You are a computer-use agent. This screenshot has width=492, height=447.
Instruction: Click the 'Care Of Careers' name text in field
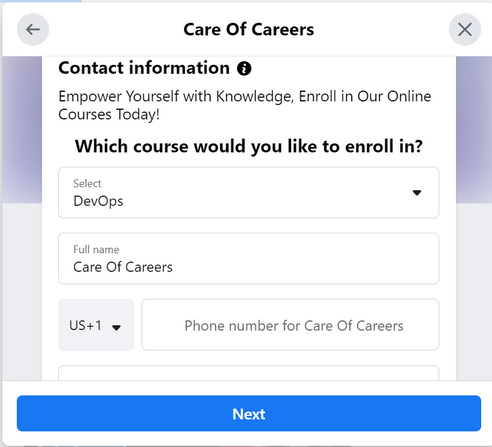pyautogui.click(x=123, y=267)
